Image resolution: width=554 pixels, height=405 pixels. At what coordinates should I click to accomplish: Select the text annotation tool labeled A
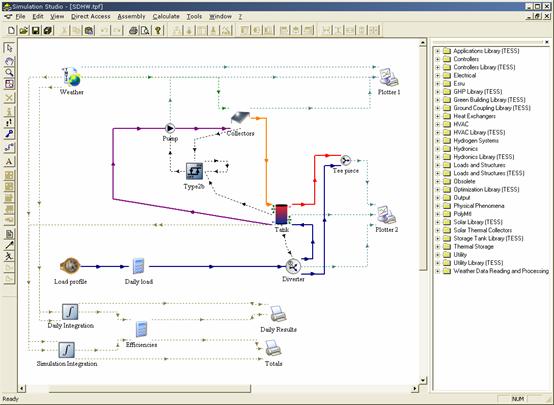[x=9, y=162]
